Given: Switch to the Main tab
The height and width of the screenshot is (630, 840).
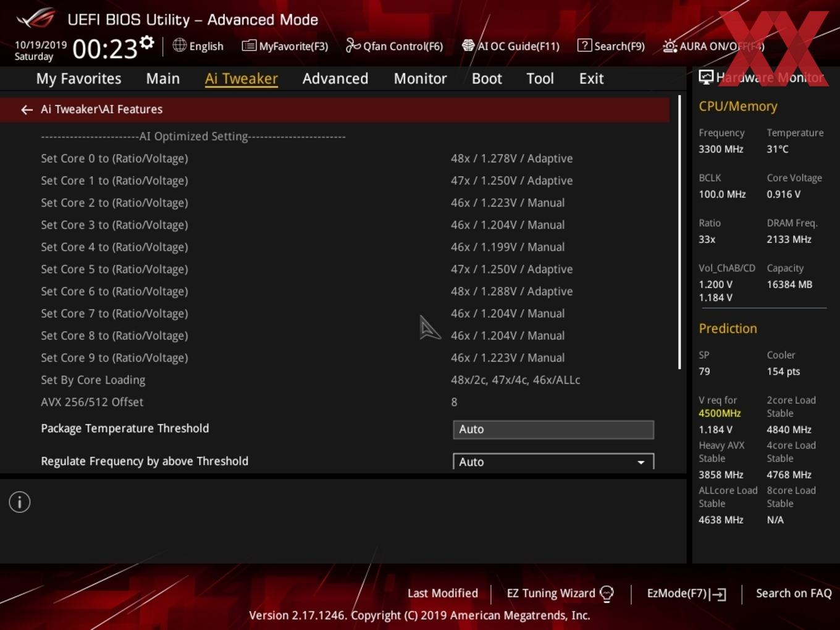Looking at the screenshot, I should click(x=163, y=78).
